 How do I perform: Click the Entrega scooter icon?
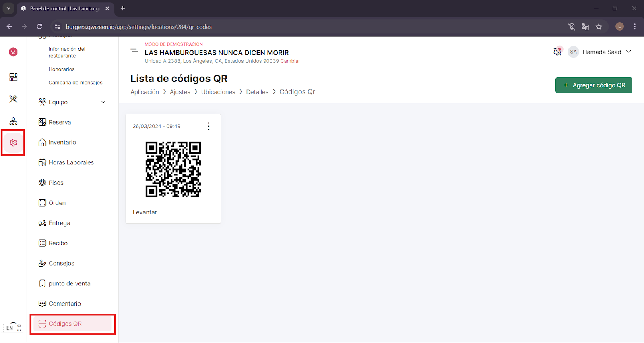(42, 223)
